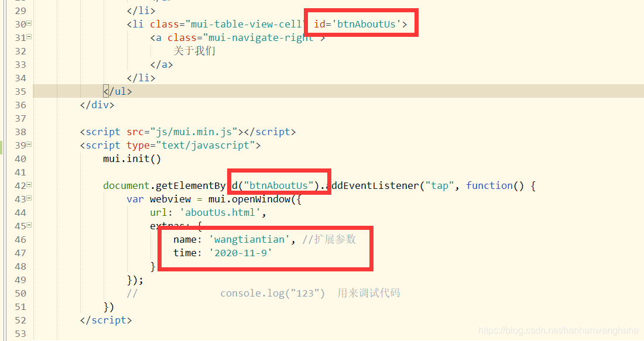Click the closing </script> tag on line 52
The image size is (644, 341).
pos(106,320)
